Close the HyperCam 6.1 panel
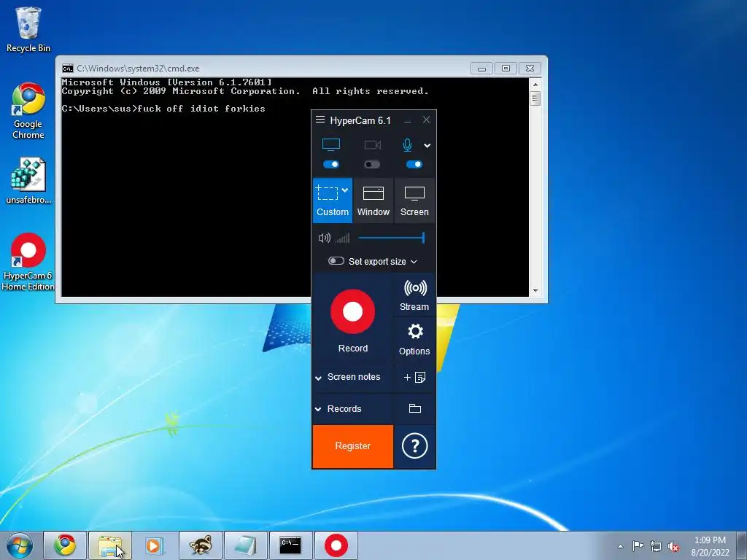This screenshot has height=560, width=747. point(426,120)
